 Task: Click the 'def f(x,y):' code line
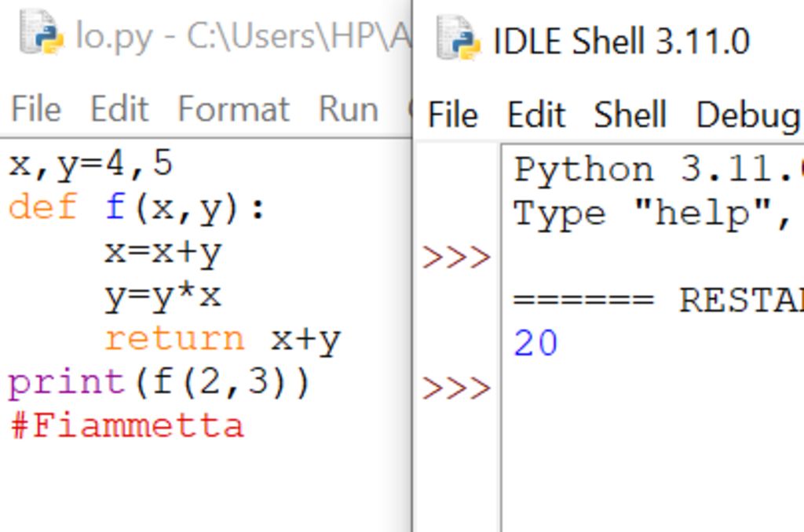(x=137, y=208)
